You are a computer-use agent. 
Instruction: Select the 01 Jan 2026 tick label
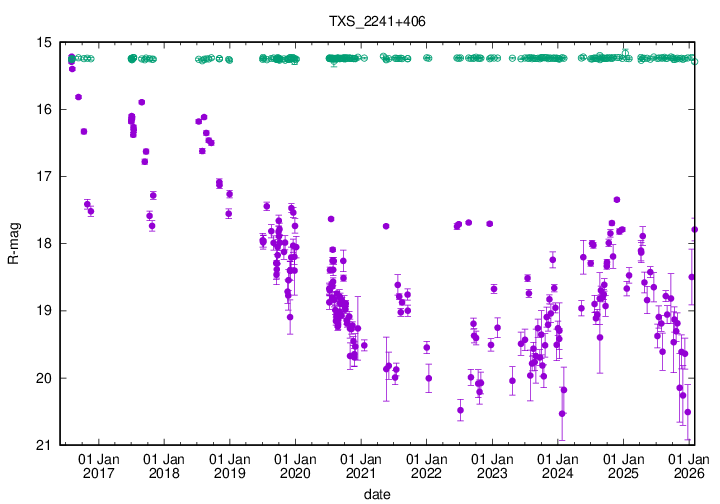click(x=688, y=466)
